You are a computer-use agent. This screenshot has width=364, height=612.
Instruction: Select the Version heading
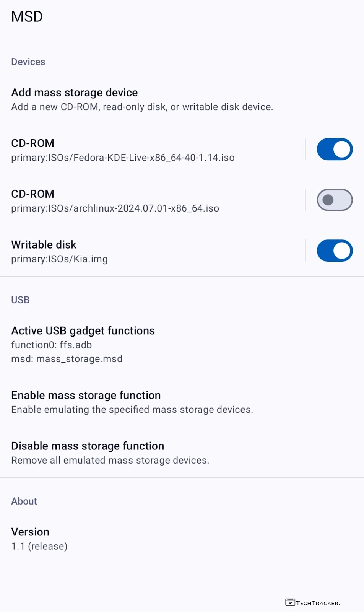(31, 532)
